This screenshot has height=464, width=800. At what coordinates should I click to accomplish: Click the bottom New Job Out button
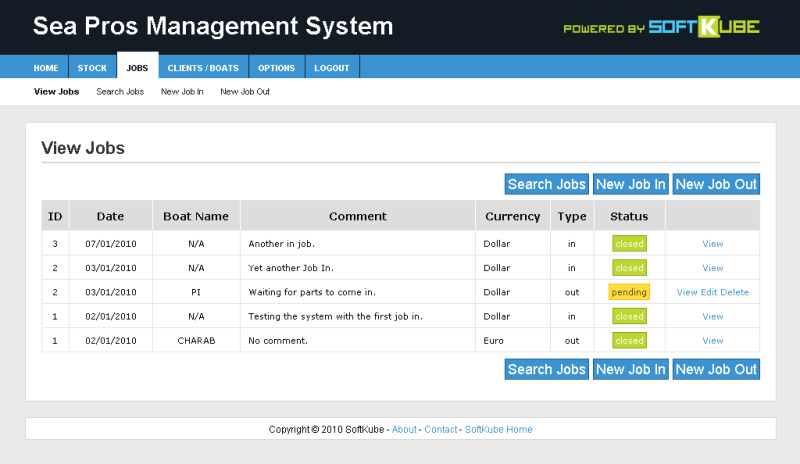(716, 369)
